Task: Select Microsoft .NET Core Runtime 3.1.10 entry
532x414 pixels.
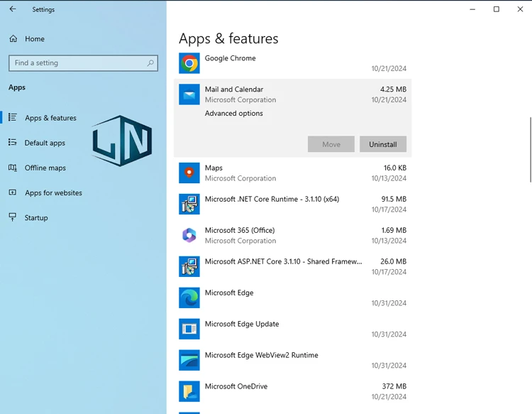Action: (292, 204)
